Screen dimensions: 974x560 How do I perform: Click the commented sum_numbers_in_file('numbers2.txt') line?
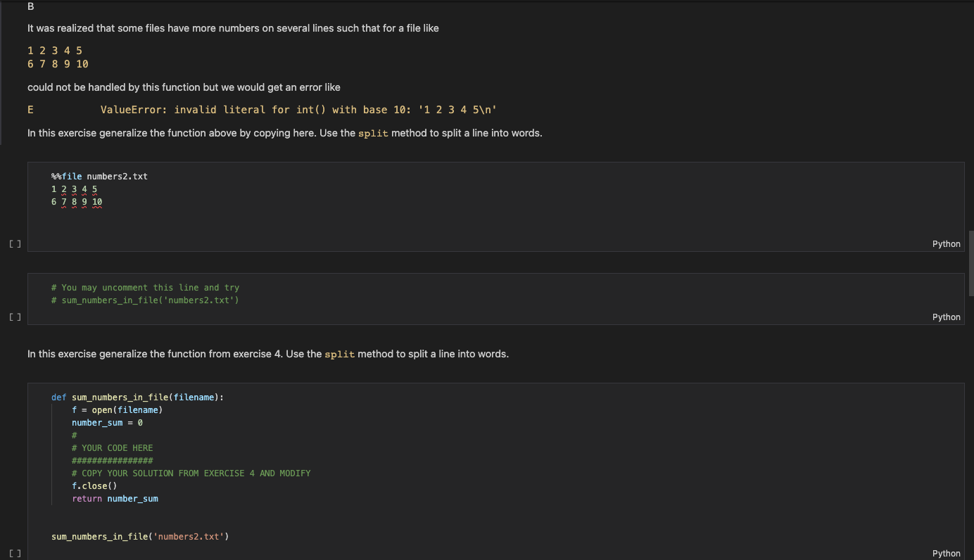pos(145,300)
